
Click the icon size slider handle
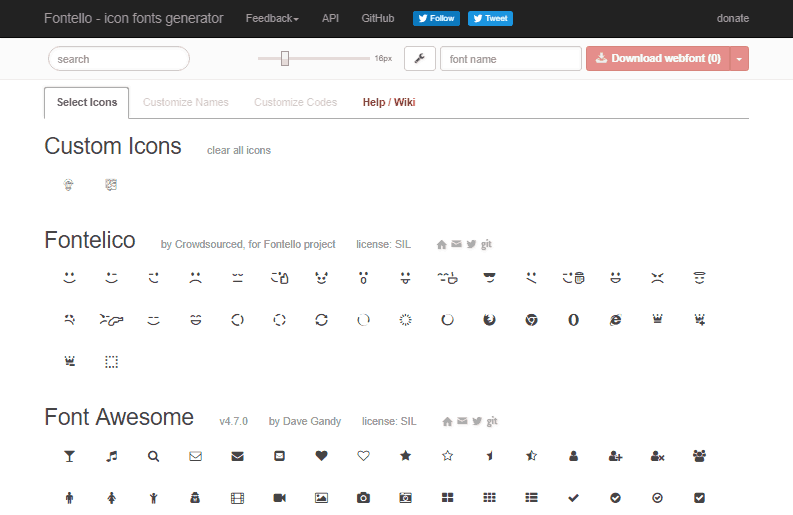coord(285,59)
